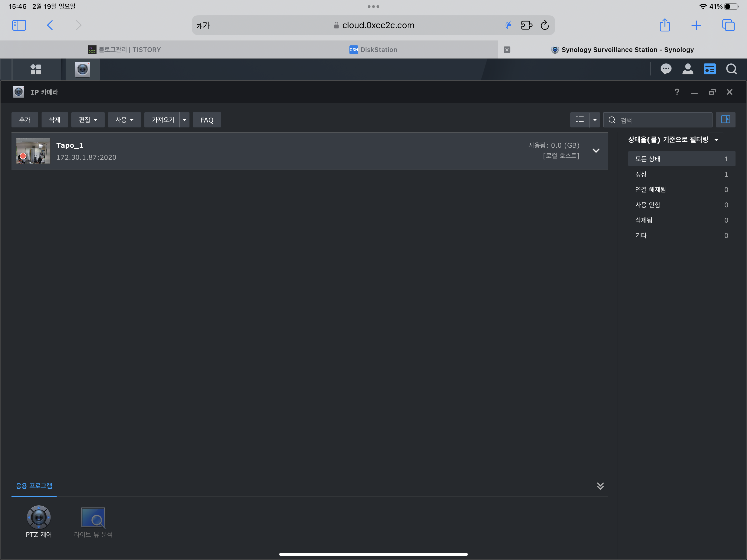Open the user account options icon

[x=688, y=69]
